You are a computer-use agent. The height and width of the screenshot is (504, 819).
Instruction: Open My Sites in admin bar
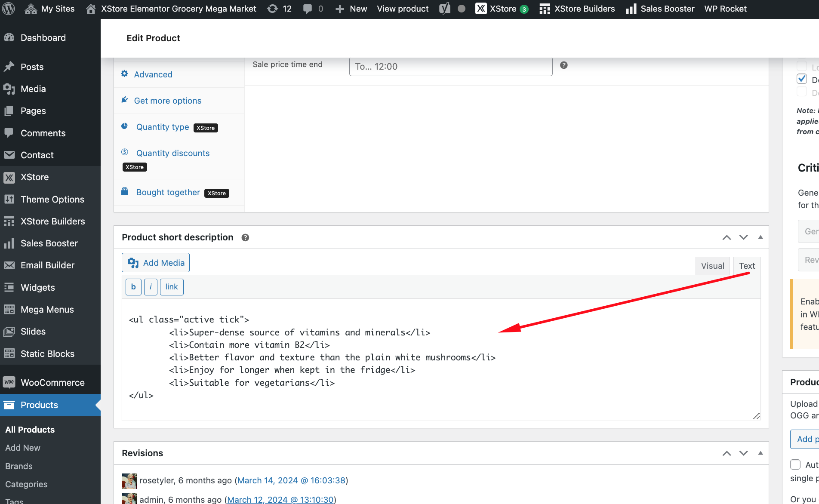pos(49,9)
